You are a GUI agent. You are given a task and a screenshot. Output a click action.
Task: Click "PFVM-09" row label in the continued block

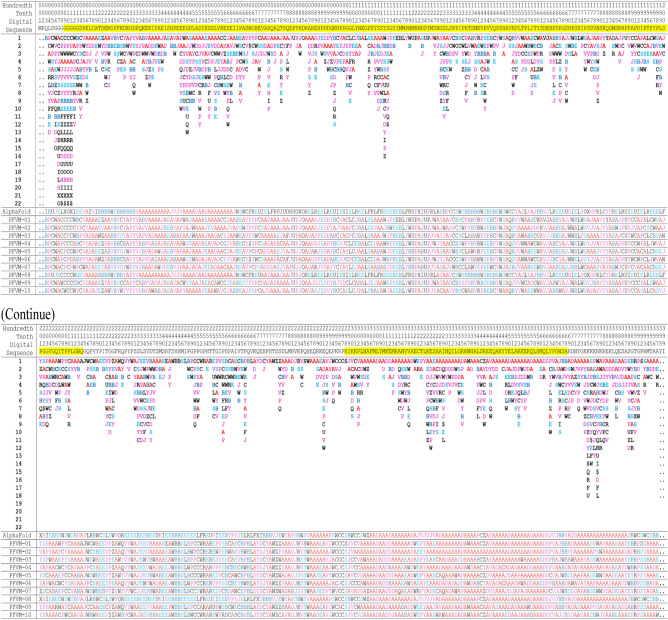pyautogui.click(x=20, y=606)
